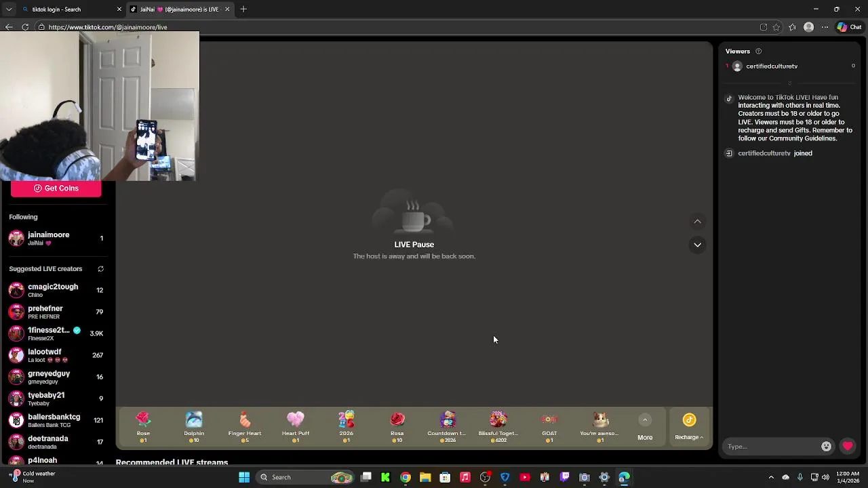Expand More gifts list
The image size is (868, 488).
coord(645,428)
